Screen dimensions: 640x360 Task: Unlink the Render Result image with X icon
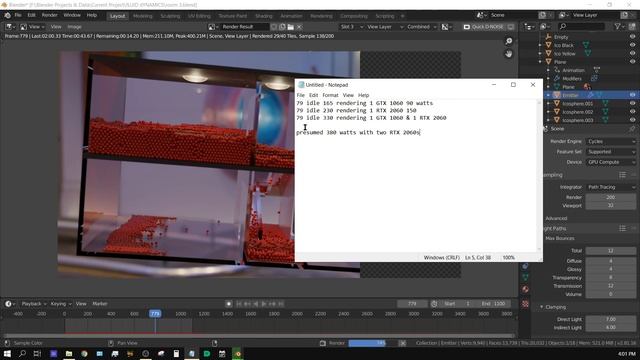coord(299,27)
